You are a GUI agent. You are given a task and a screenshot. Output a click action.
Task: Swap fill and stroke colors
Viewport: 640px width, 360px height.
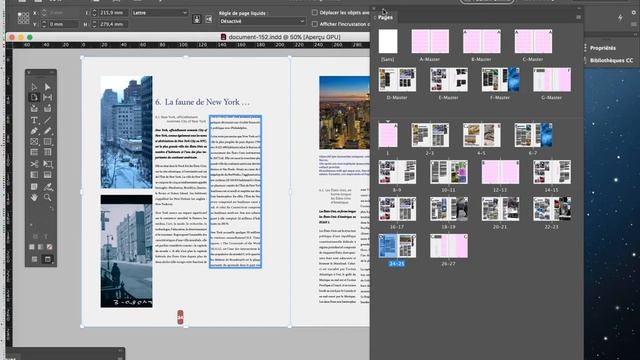click(x=51, y=209)
